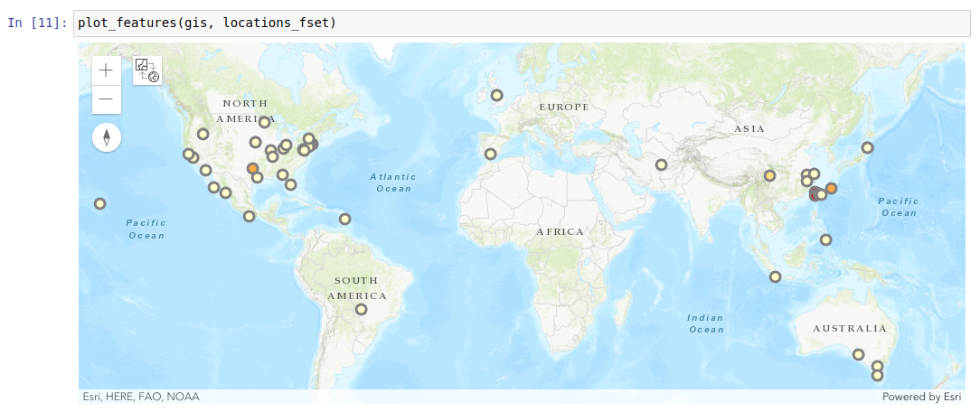The image size is (980, 412).
Task: Select the marker between Europe and Asia labels
Action: pyautogui.click(x=661, y=164)
